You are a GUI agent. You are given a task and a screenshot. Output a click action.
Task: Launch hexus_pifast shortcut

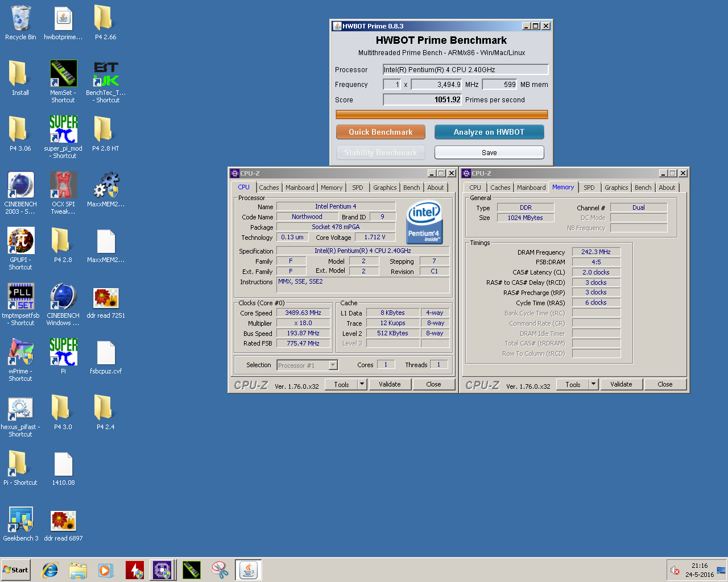click(20, 416)
